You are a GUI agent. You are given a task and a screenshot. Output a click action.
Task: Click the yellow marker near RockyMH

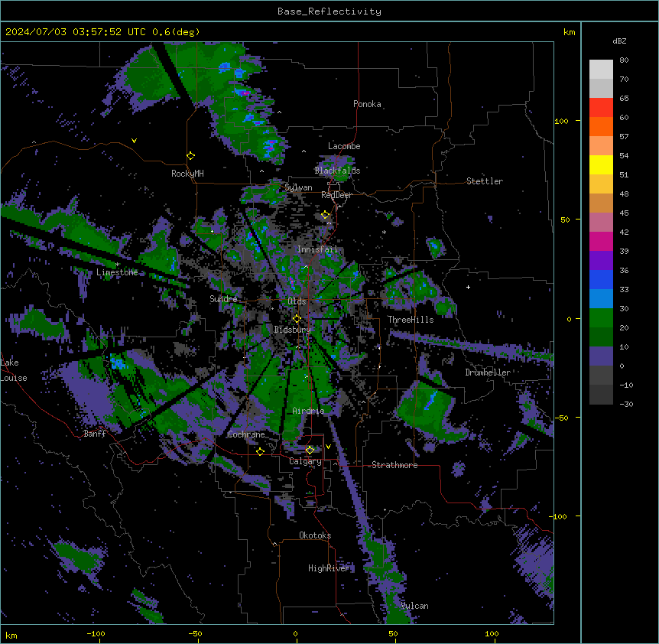191,156
